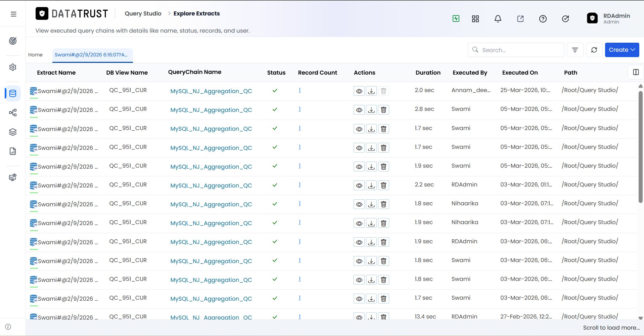Screen dimensions: 644x336
Task: Open sidebar settings gear
Action: 13,67
